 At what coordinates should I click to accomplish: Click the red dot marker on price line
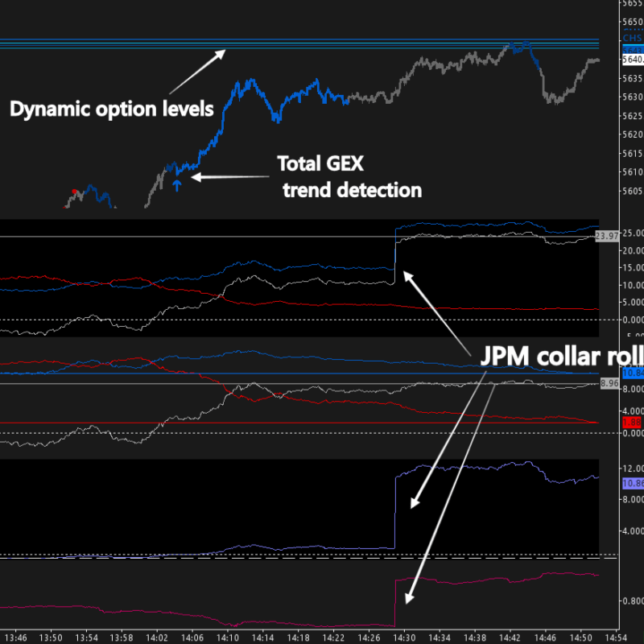click(74, 192)
